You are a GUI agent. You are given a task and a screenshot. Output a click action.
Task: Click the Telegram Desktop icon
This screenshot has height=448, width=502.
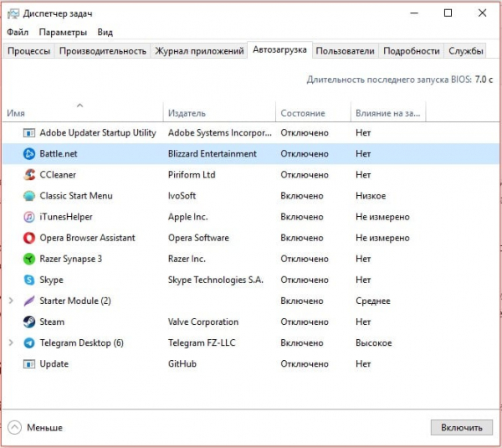pyautogui.click(x=29, y=342)
